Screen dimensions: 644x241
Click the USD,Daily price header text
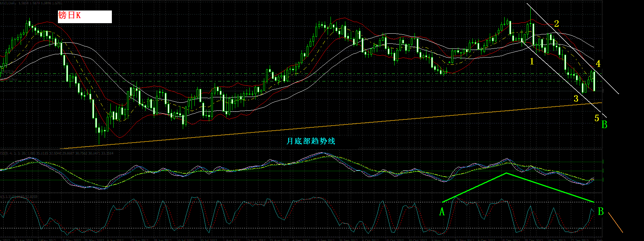31,3
